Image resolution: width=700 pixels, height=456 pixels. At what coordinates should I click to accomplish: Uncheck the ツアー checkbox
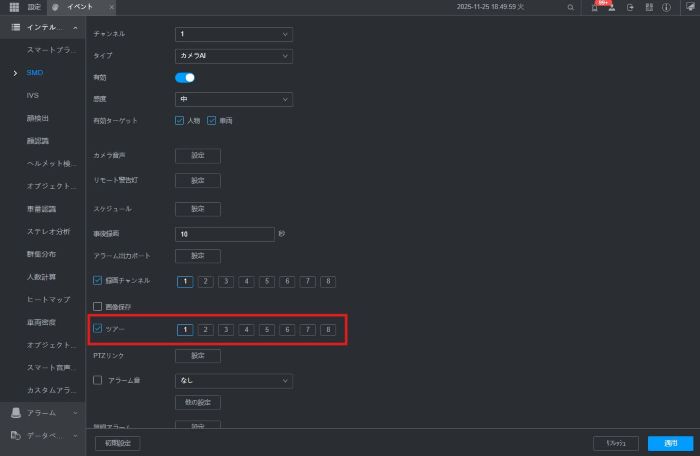click(x=98, y=329)
